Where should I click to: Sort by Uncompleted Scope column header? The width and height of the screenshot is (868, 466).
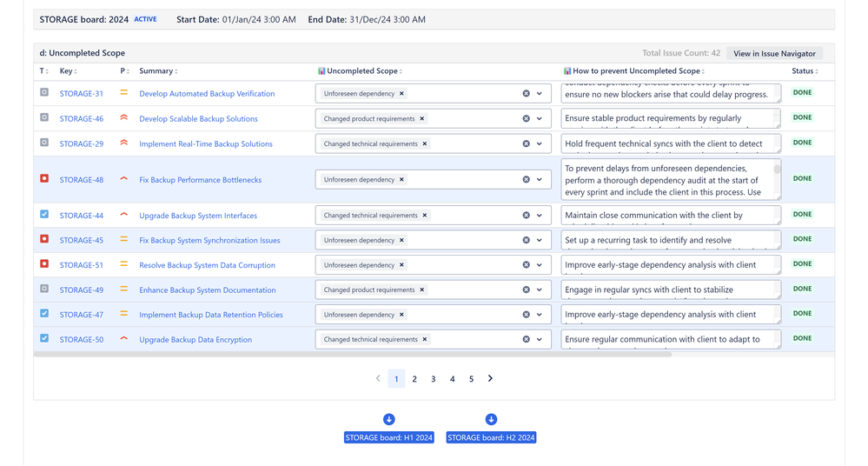point(361,71)
